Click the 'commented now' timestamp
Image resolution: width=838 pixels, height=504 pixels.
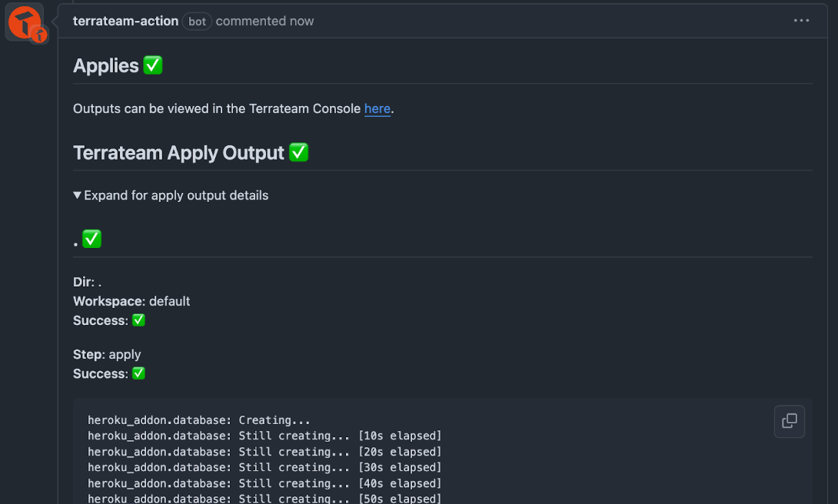coord(264,21)
